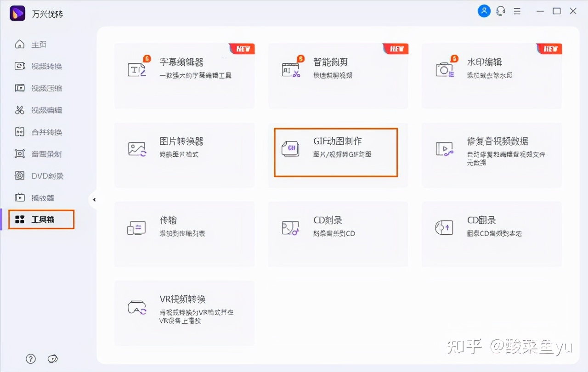Click the subtitle editor icon

coord(137,69)
